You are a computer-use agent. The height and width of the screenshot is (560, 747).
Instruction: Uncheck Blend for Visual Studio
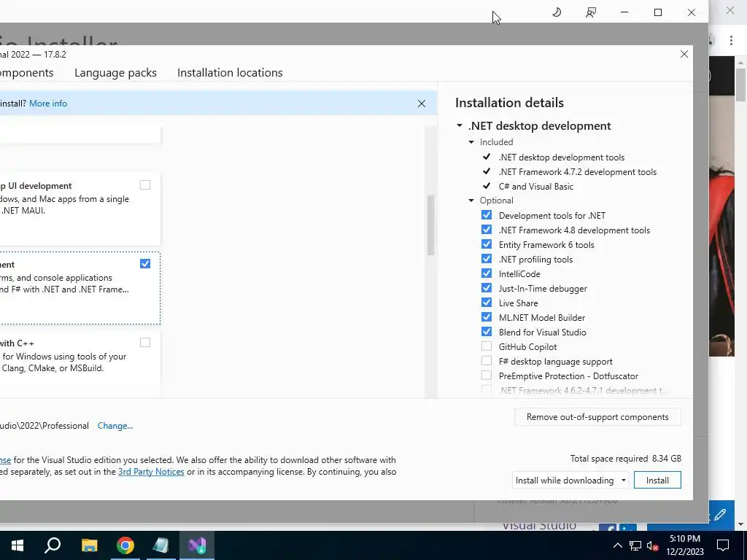(x=487, y=332)
